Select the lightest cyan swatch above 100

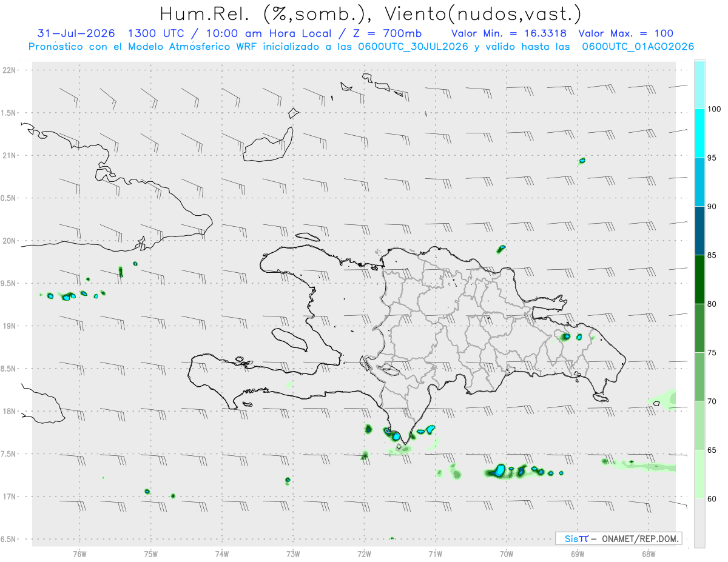tap(699, 85)
